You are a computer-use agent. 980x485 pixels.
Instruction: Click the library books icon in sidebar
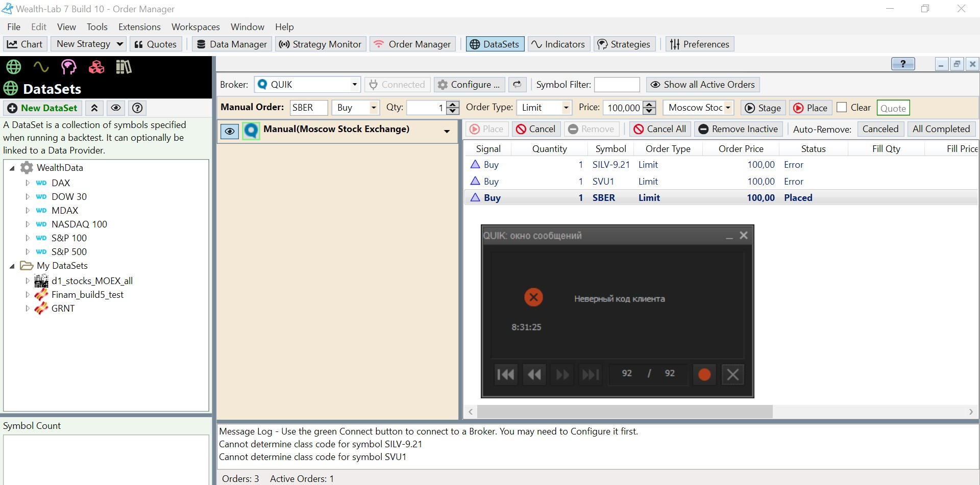coord(124,67)
